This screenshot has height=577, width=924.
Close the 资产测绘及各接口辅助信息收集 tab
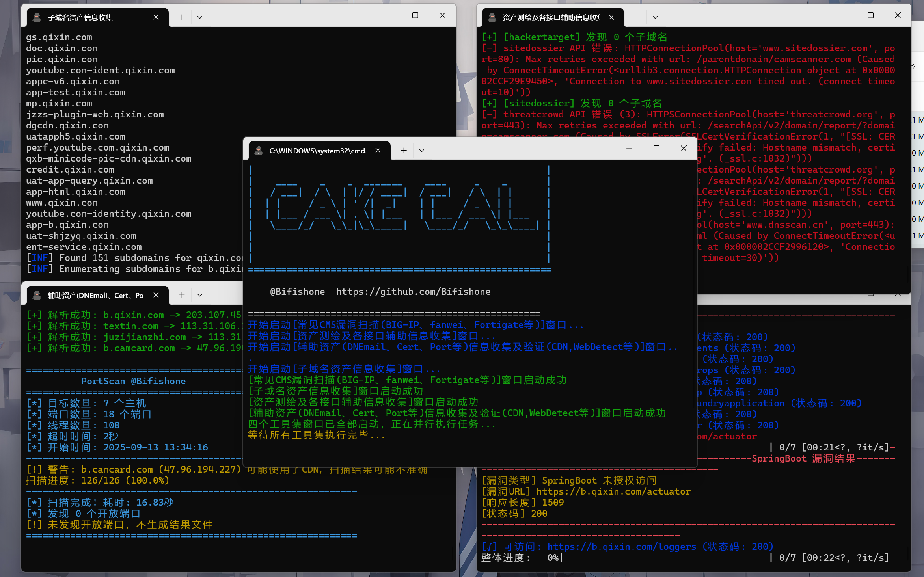click(x=611, y=17)
